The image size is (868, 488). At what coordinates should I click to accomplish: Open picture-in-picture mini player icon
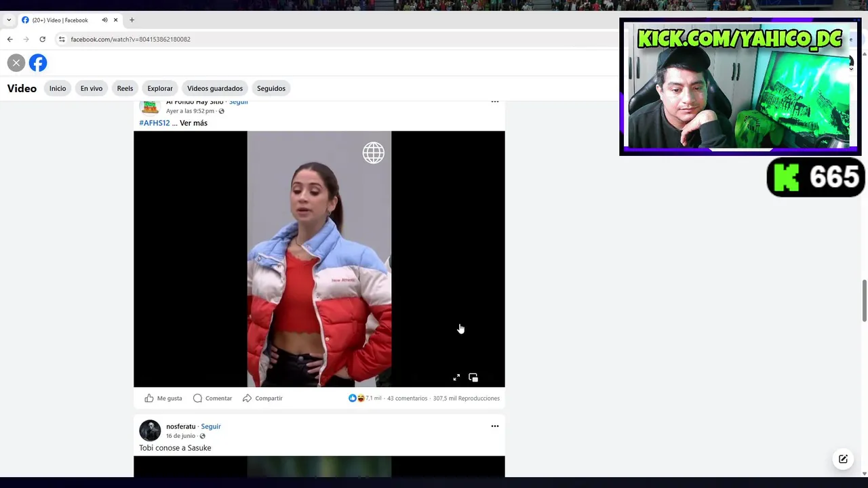473,378
